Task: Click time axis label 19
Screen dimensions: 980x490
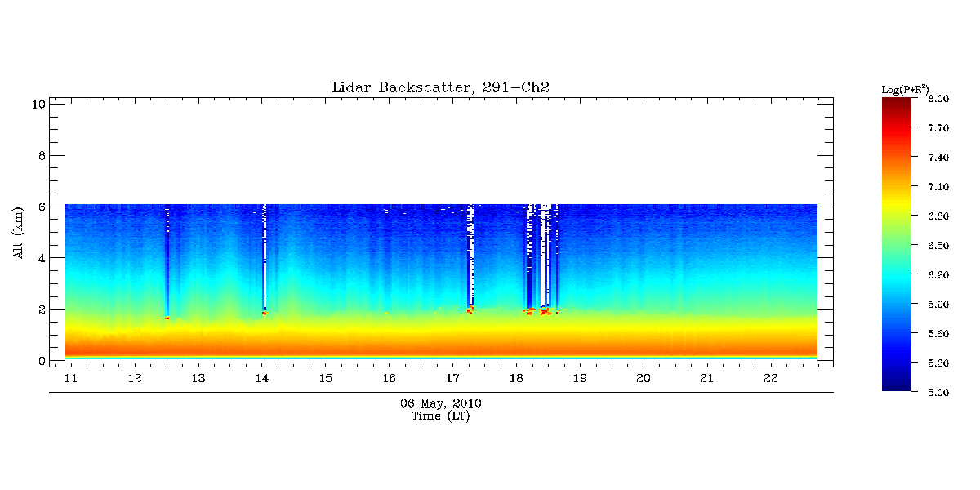Action: 580,378
